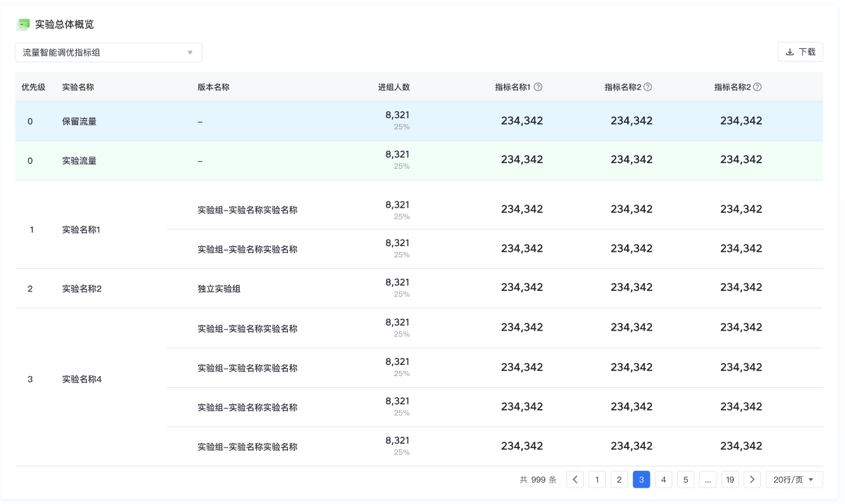Click priority 2 cell of 实验名称2
845x504 pixels.
click(30, 288)
